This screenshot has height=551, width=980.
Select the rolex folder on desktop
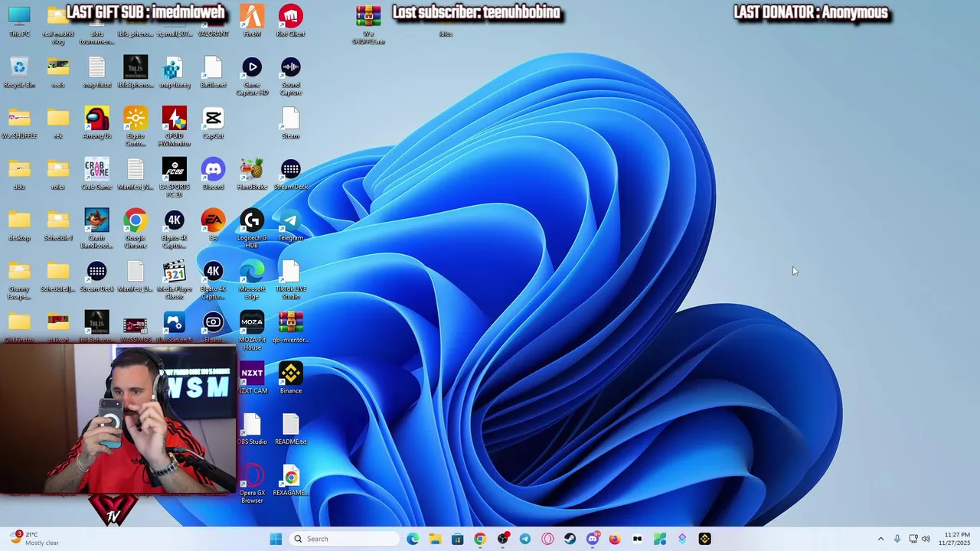tap(58, 174)
